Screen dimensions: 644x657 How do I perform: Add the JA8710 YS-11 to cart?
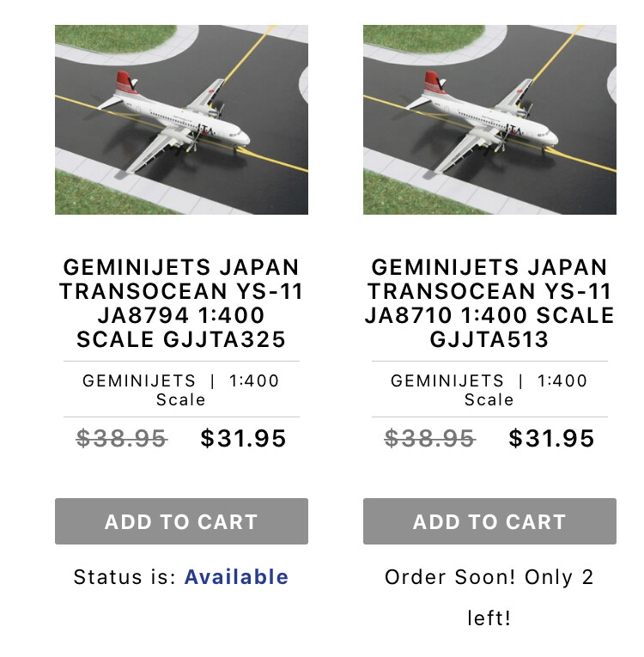(489, 521)
